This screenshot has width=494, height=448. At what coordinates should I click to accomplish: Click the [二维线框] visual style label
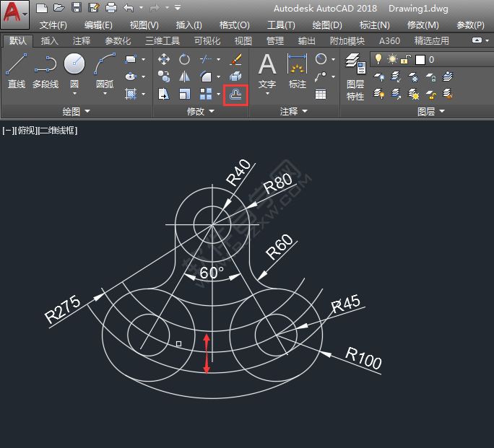click(58, 131)
